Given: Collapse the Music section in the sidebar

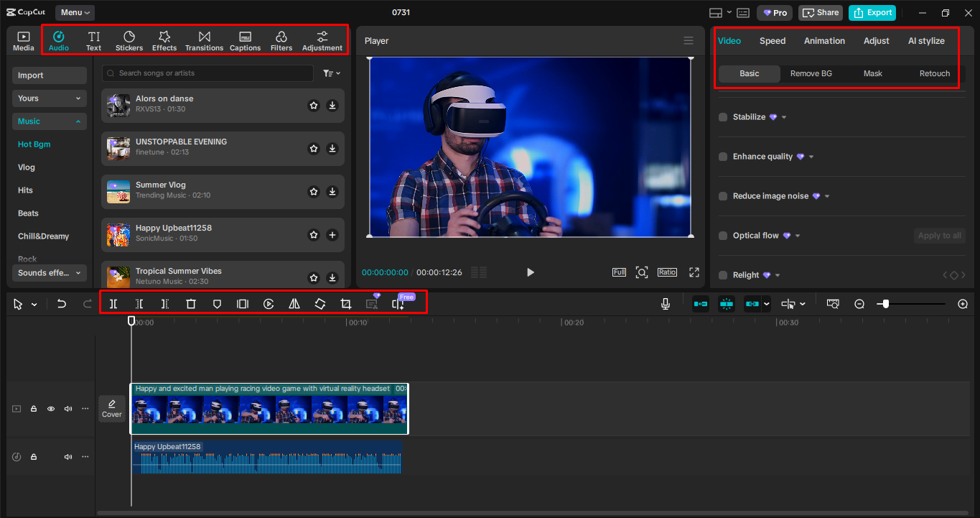Looking at the screenshot, I should (x=49, y=121).
